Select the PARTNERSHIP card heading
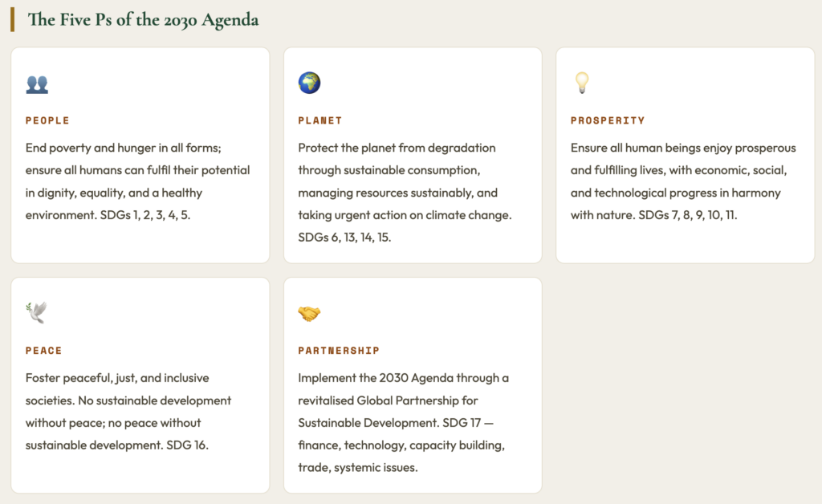Image resolution: width=822 pixels, height=504 pixels. [x=339, y=351]
